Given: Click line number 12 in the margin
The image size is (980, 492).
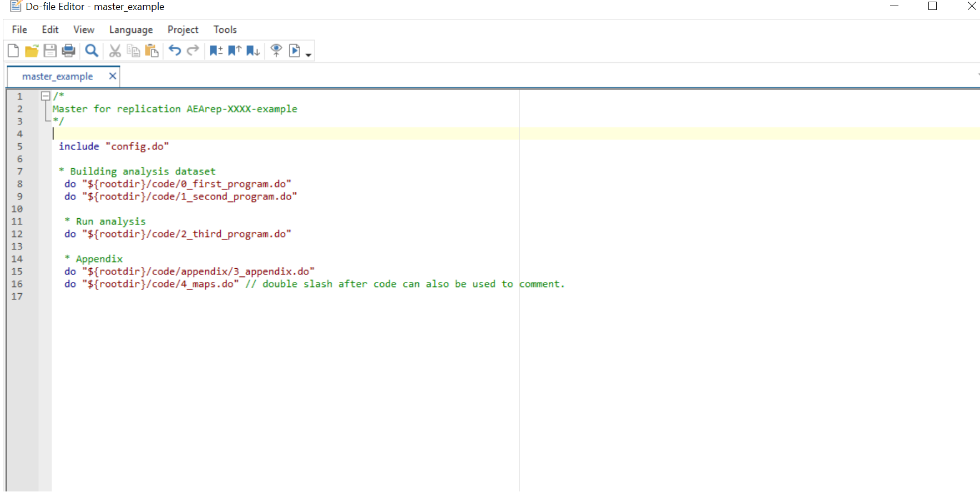Looking at the screenshot, I should click(17, 234).
